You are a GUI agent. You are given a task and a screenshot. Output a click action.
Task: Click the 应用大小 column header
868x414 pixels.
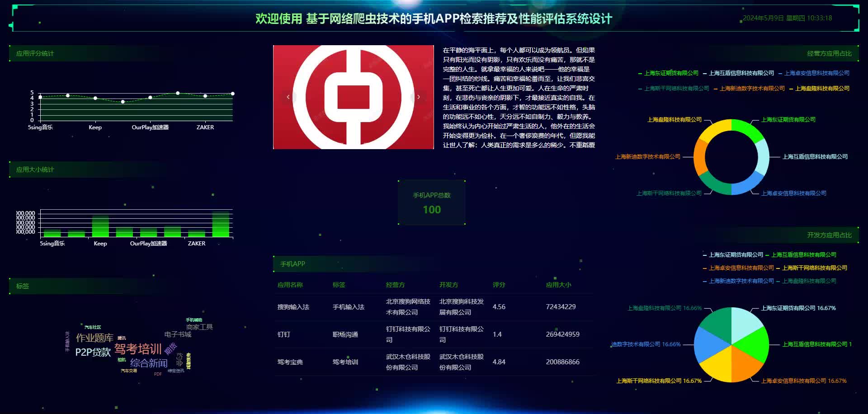[x=559, y=285]
